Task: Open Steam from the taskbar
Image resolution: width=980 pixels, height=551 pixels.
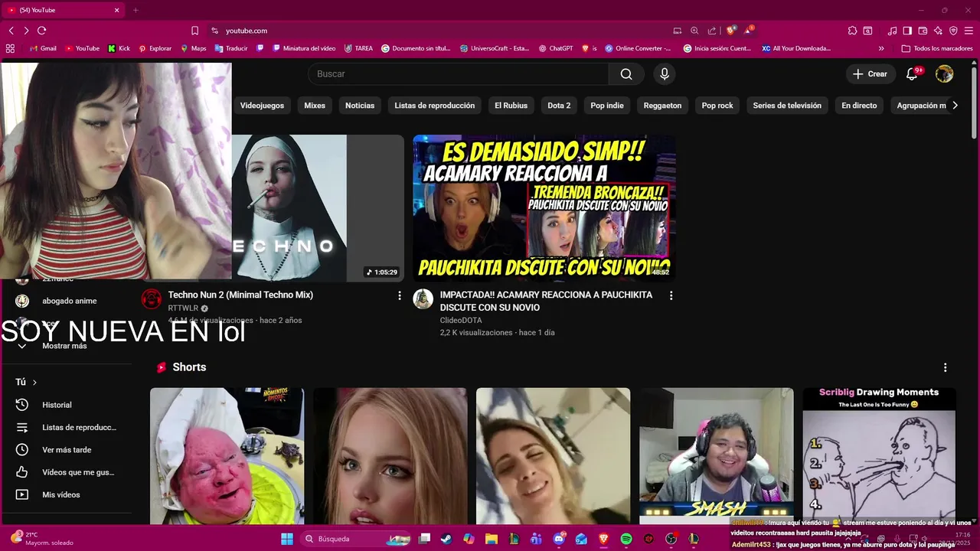Action: pos(446,539)
